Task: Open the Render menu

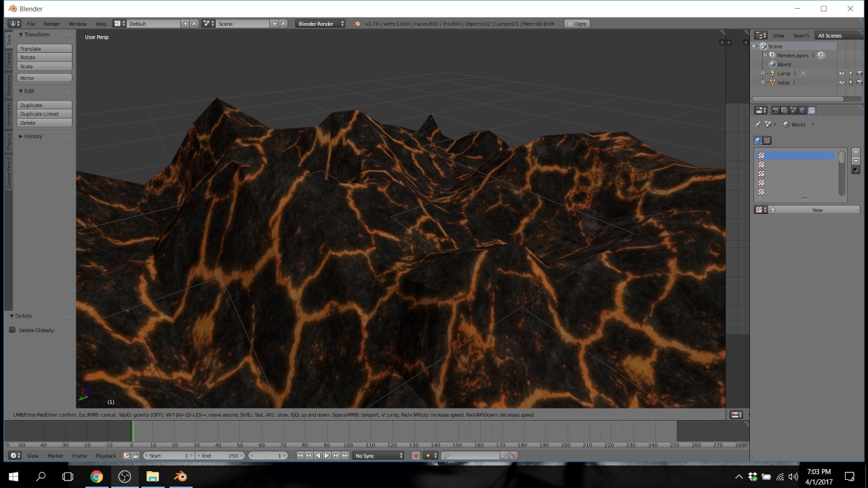Action: click(52, 24)
